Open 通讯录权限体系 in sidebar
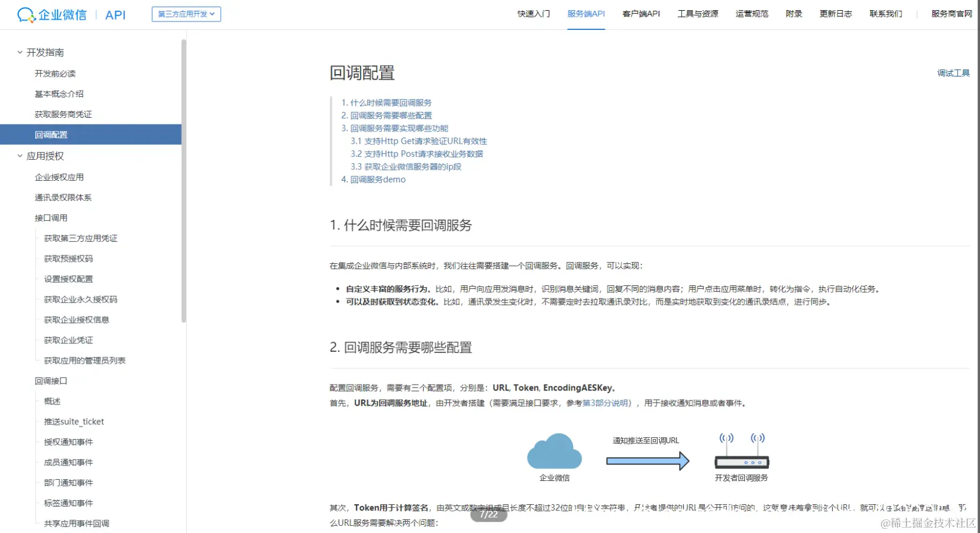Viewport: 980px width, 533px height. [63, 197]
